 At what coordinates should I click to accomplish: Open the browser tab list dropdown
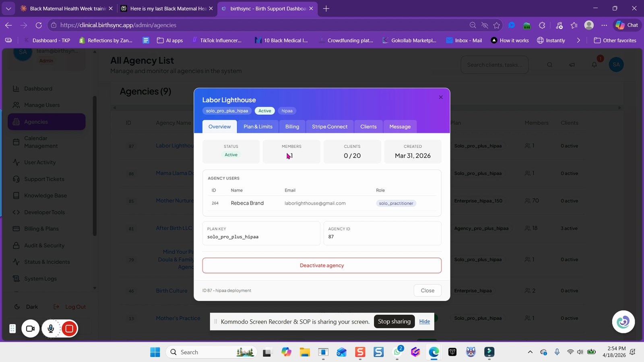point(8,8)
